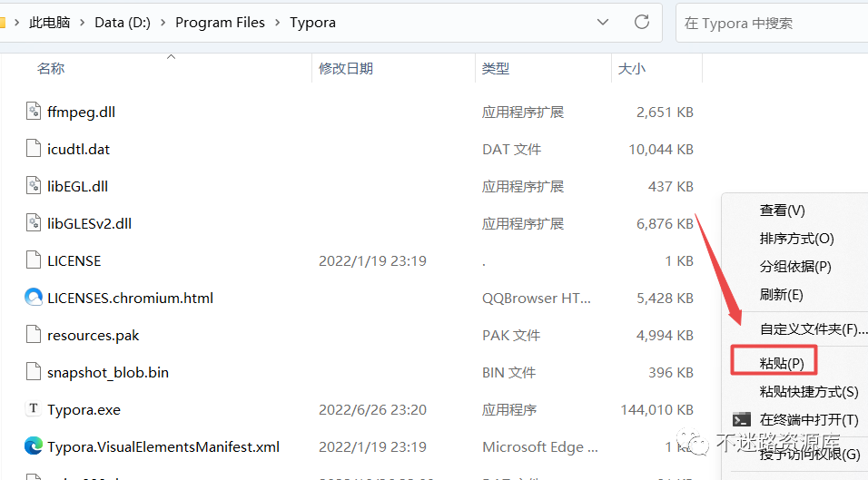The height and width of the screenshot is (480, 868).
Task: Select the file name libGLESv2.dll
Action: 90,223
